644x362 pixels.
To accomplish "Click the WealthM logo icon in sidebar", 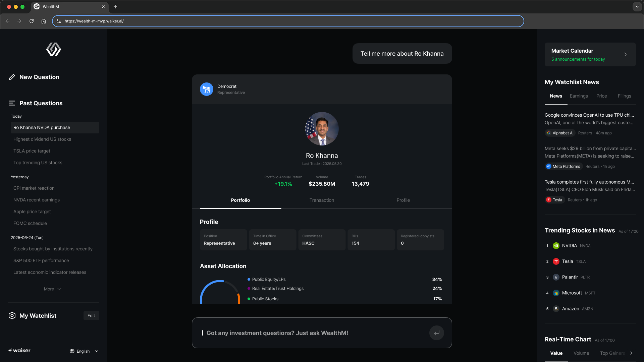I will click(54, 49).
